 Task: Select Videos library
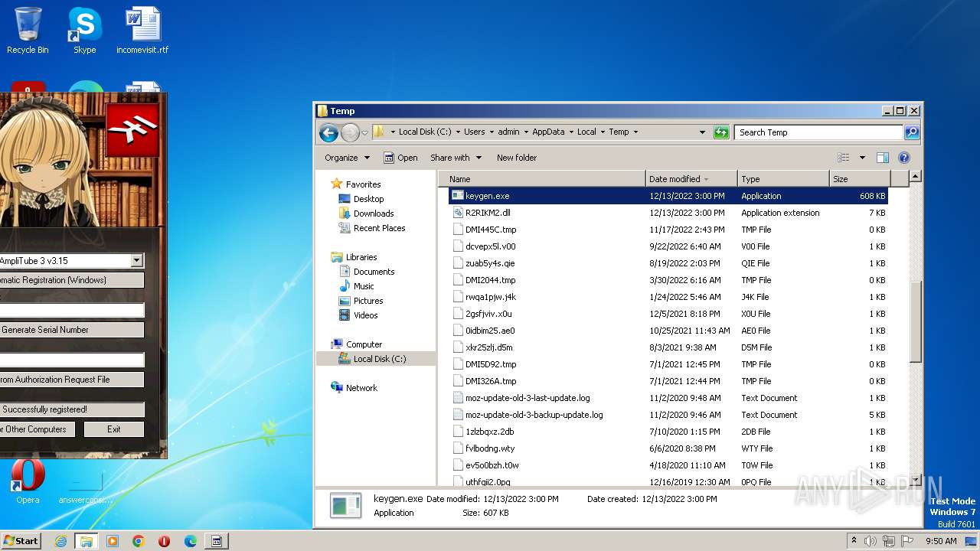click(365, 315)
